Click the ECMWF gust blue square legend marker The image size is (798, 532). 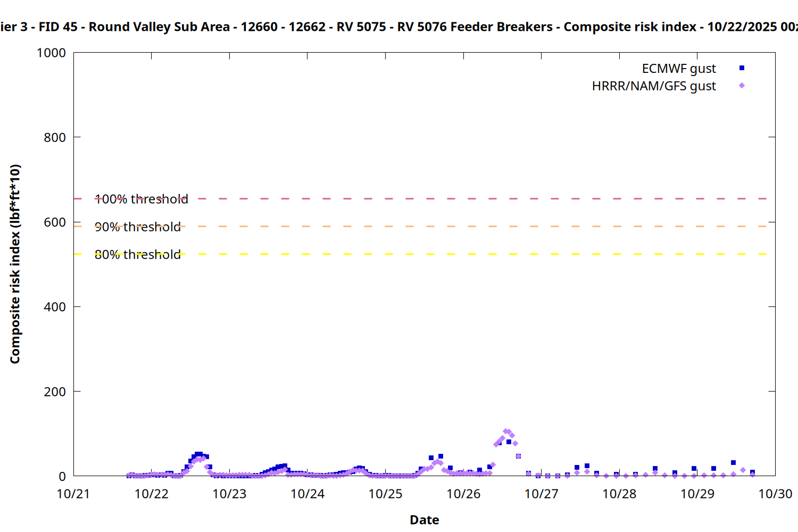click(742, 68)
